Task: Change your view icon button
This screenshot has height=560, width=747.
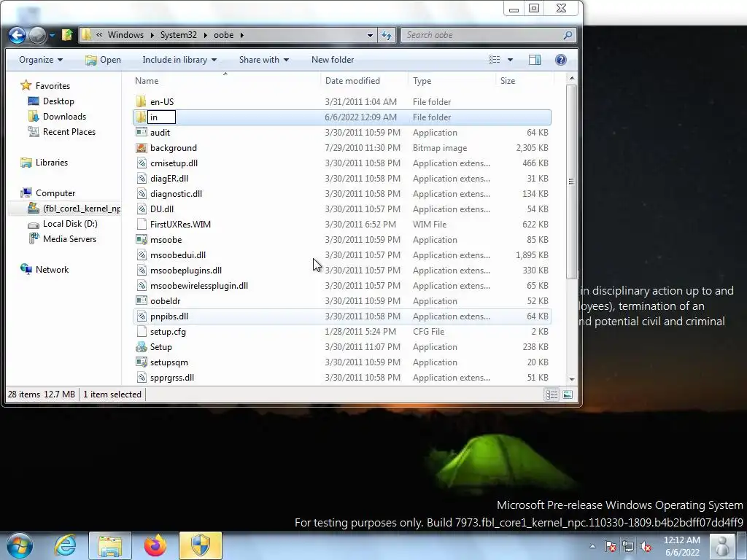Action: coord(495,60)
